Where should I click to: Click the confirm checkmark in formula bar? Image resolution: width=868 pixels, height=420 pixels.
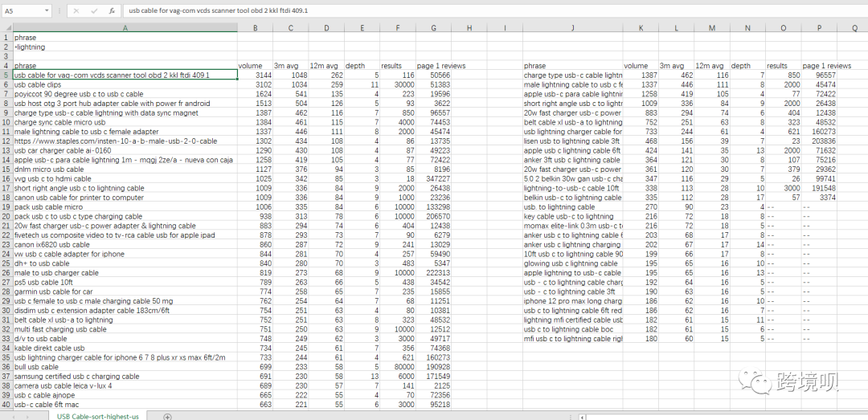click(94, 10)
